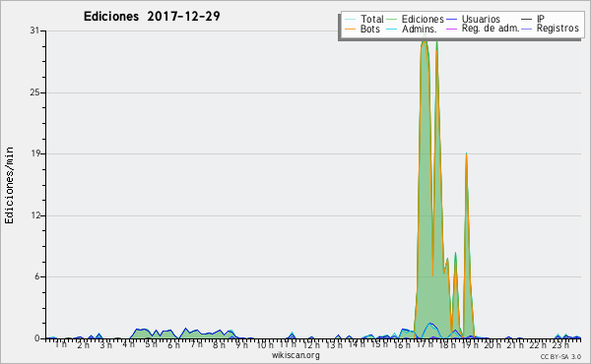Viewport: 591px width, 364px height.
Task: Click the orange Bots legend color line
Action: [350, 29]
